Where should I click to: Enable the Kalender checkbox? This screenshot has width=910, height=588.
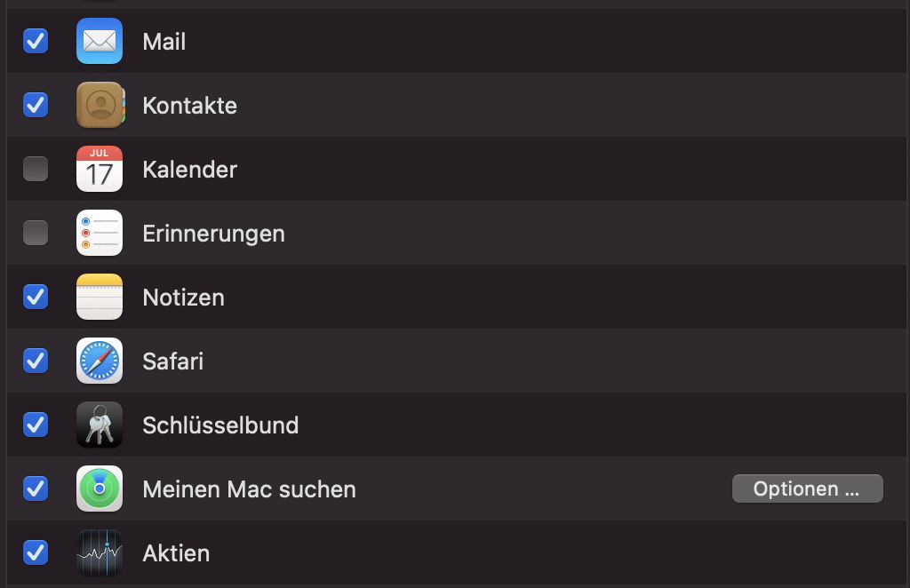point(36,169)
